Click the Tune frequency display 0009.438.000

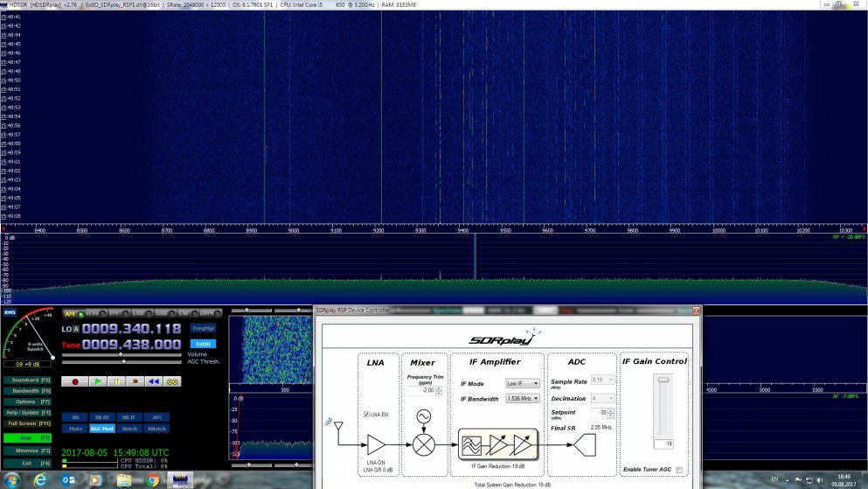(132, 345)
